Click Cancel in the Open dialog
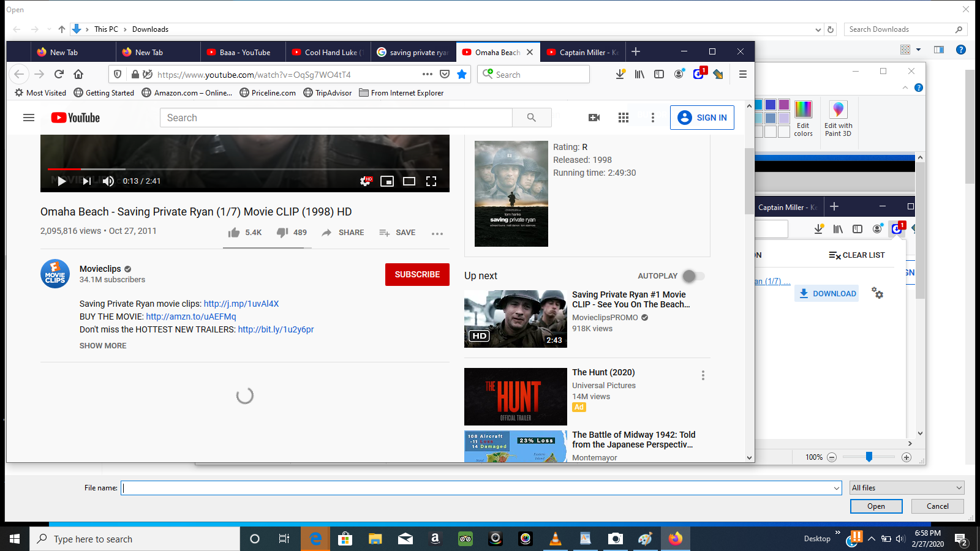The height and width of the screenshot is (551, 980). pos(937,506)
